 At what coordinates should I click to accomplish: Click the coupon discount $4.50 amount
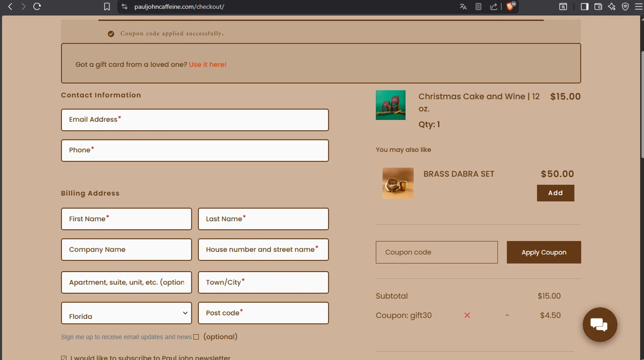pyautogui.click(x=550, y=315)
